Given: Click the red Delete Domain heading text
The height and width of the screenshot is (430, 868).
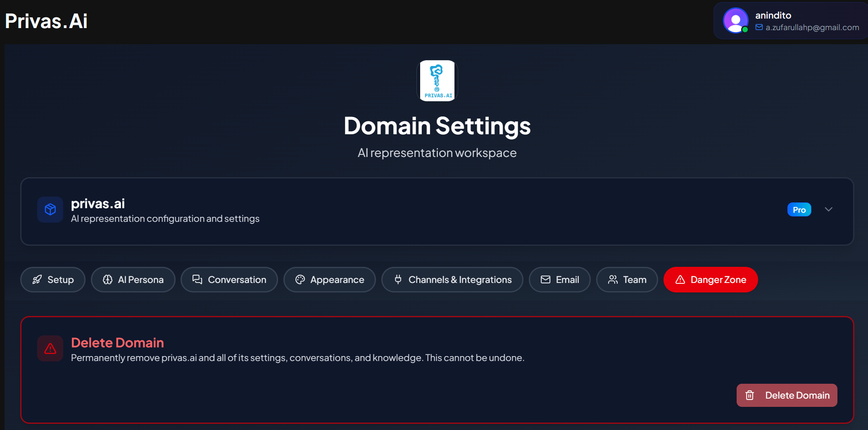Looking at the screenshot, I should click(x=117, y=342).
